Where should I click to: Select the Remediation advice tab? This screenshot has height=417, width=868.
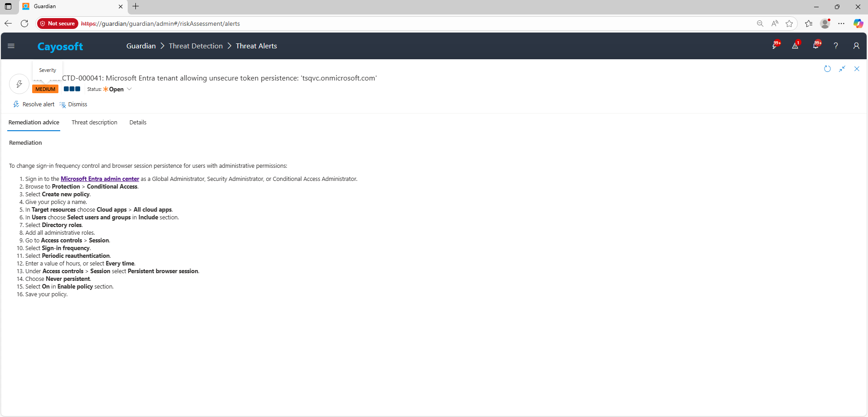[x=34, y=123]
